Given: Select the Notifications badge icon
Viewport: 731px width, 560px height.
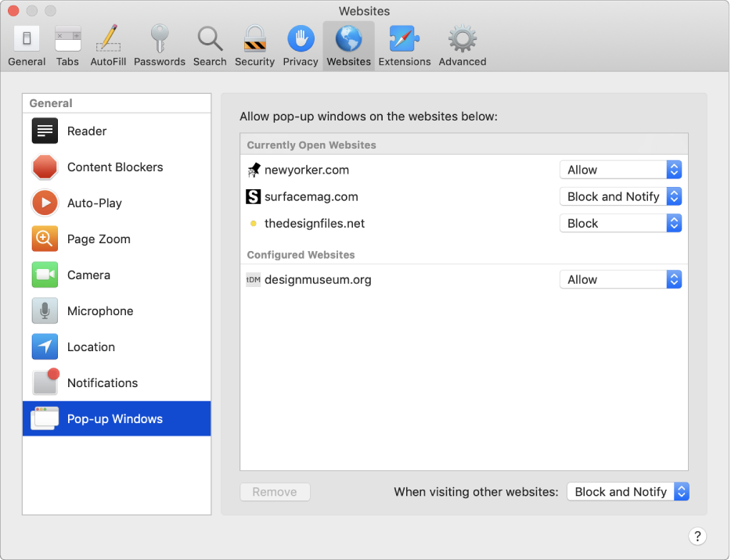Looking at the screenshot, I should 45,382.
